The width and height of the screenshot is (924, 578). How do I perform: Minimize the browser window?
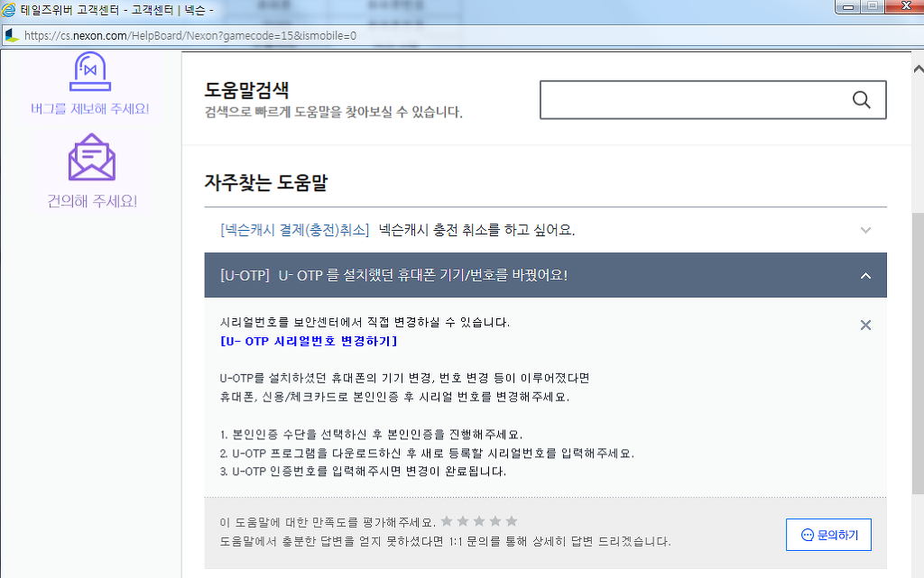point(848,7)
